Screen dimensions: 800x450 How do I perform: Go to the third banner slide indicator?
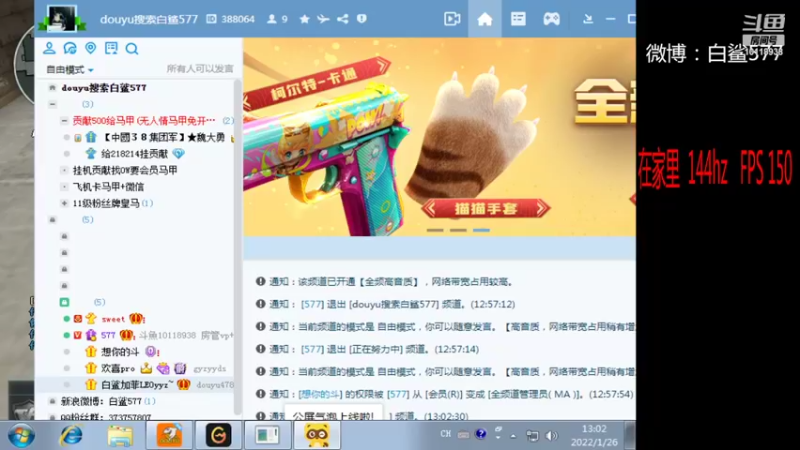(481, 230)
